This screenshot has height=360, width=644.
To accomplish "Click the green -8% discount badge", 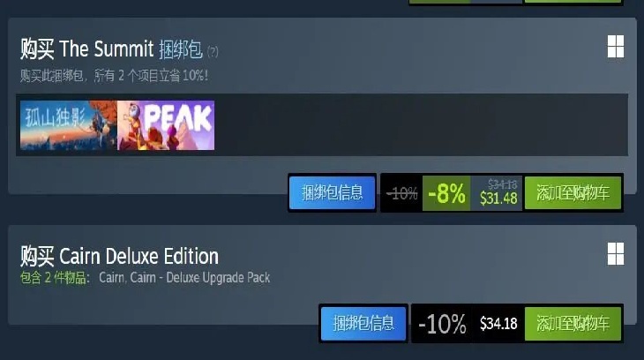I will [x=446, y=193].
